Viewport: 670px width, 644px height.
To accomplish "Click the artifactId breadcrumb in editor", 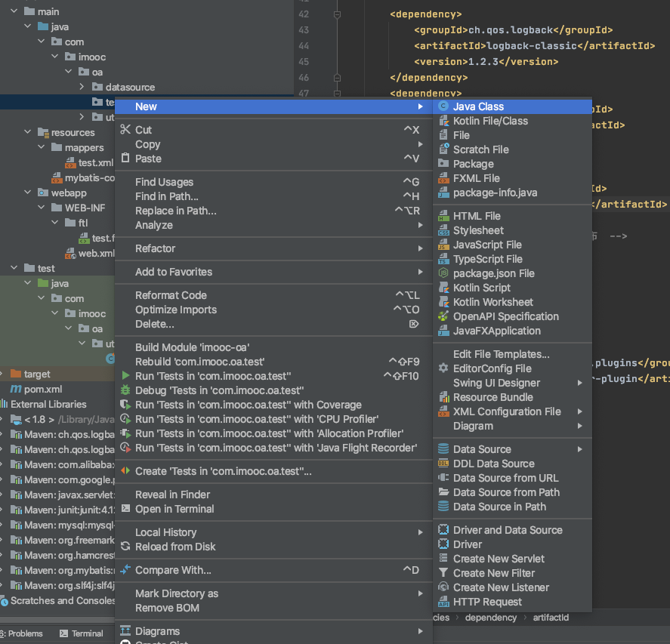I will click(551, 618).
